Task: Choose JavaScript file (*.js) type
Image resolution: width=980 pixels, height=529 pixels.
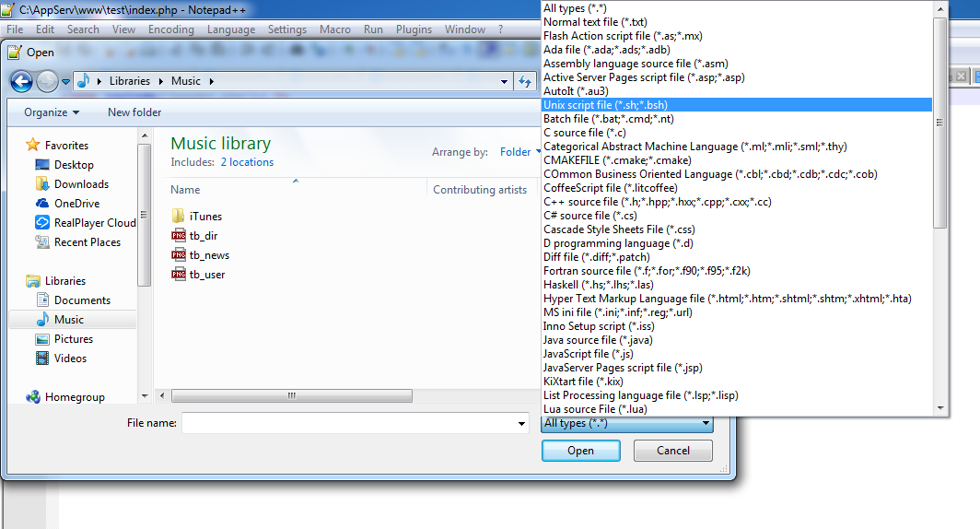Action: [737, 354]
